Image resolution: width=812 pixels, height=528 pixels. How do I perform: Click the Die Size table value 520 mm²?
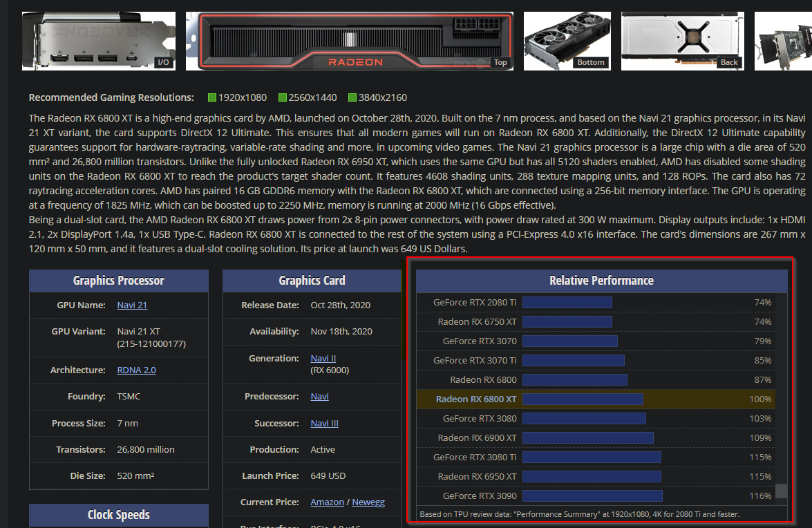[x=135, y=475]
